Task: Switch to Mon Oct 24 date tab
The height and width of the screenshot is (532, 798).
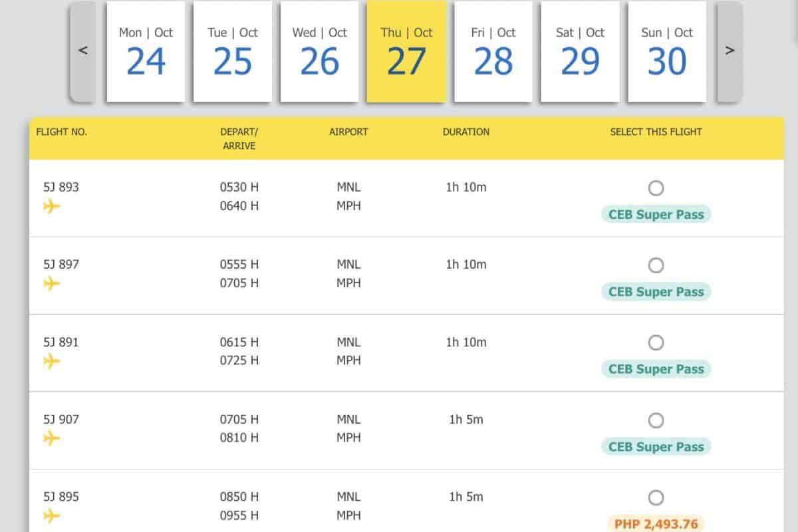Action: [146, 52]
